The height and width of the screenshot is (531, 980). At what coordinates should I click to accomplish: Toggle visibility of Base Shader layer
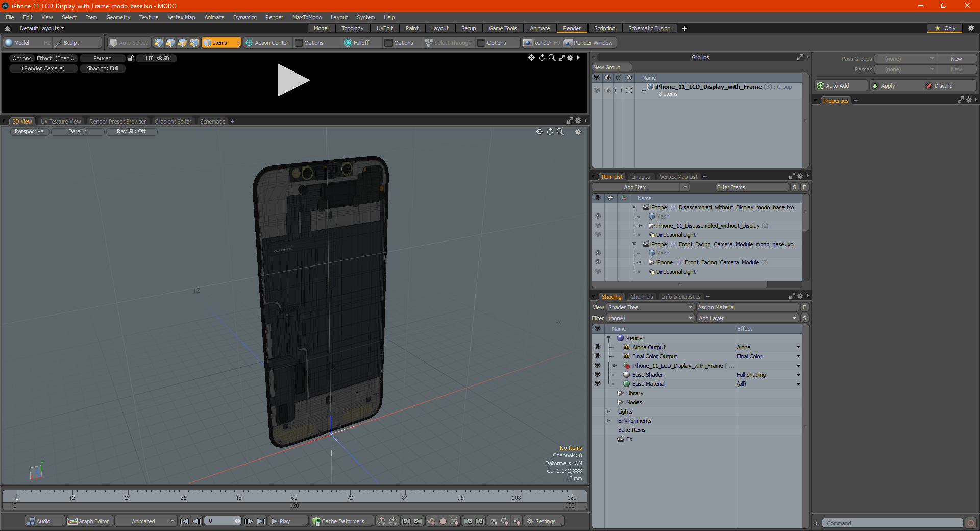click(x=597, y=375)
